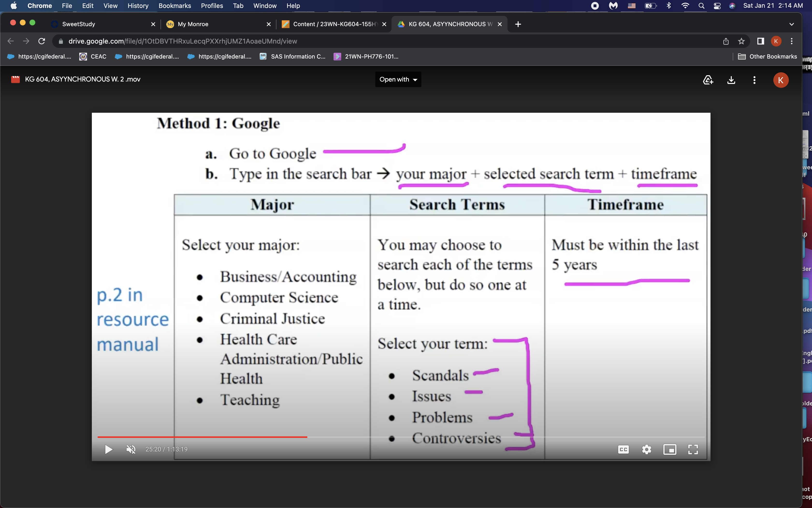Bookmark this page with the star
The height and width of the screenshot is (508, 812).
coord(741,41)
